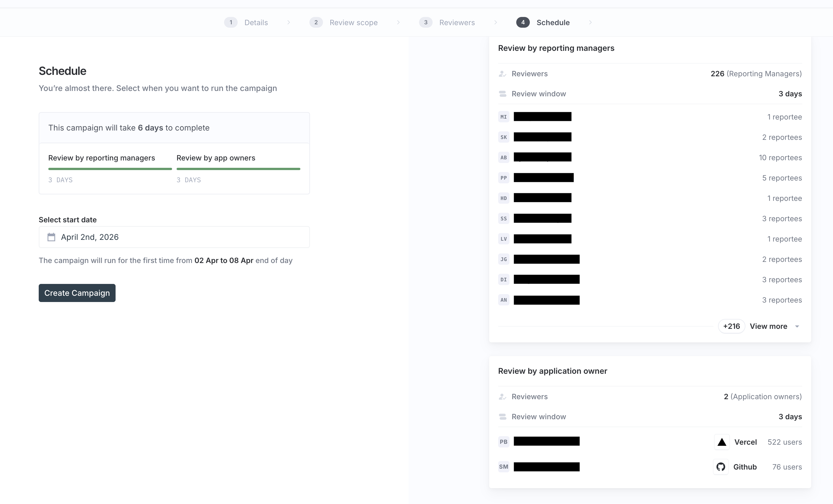Click the PB application owner avatar badge
833x504 pixels.
[x=503, y=442]
